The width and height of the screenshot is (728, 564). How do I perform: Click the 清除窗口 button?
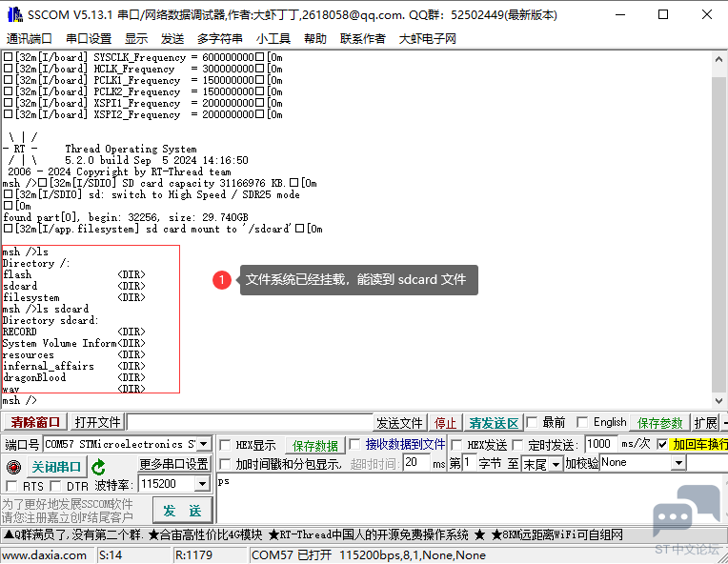pos(35,422)
